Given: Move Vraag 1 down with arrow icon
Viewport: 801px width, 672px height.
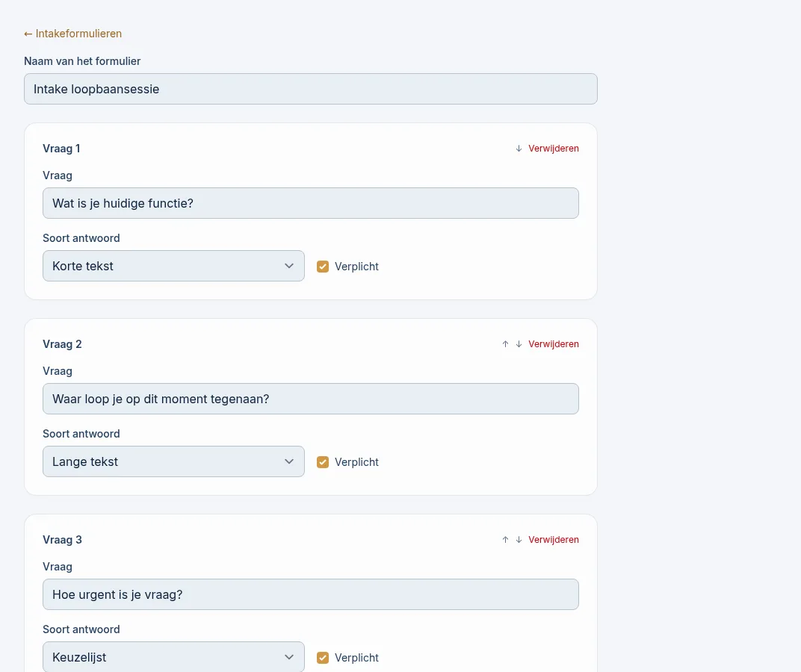Looking at the screenshot, I should (519, 149).
